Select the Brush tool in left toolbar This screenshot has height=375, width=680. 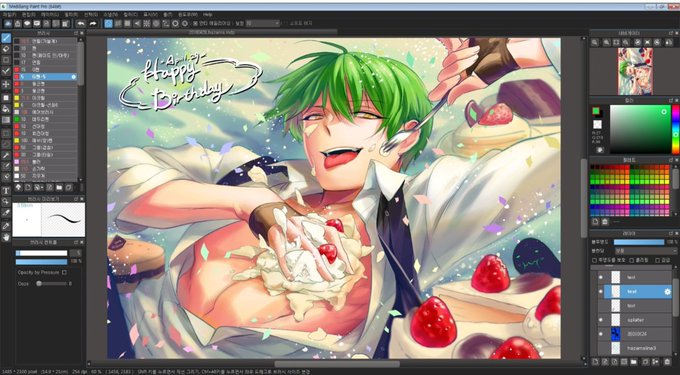[6, 39]
